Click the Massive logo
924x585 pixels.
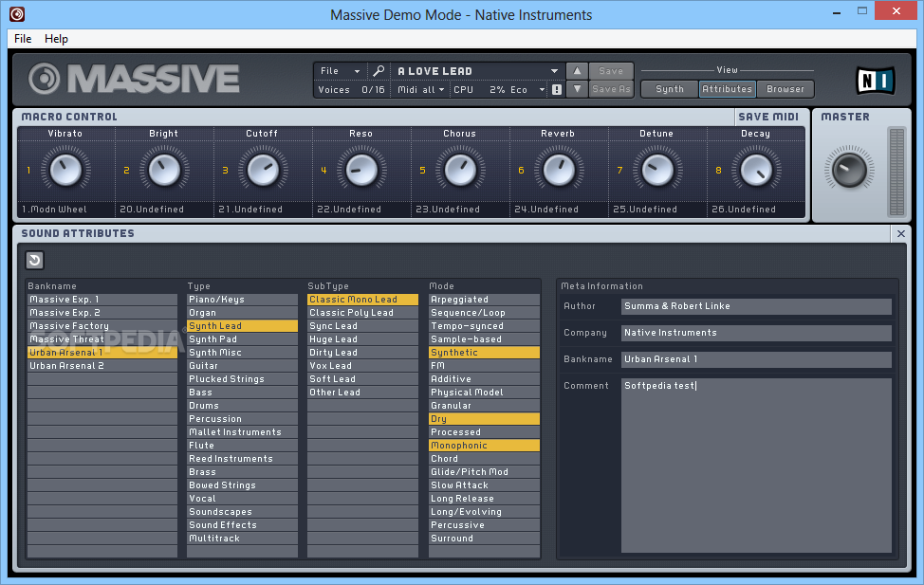click(135, 79)
